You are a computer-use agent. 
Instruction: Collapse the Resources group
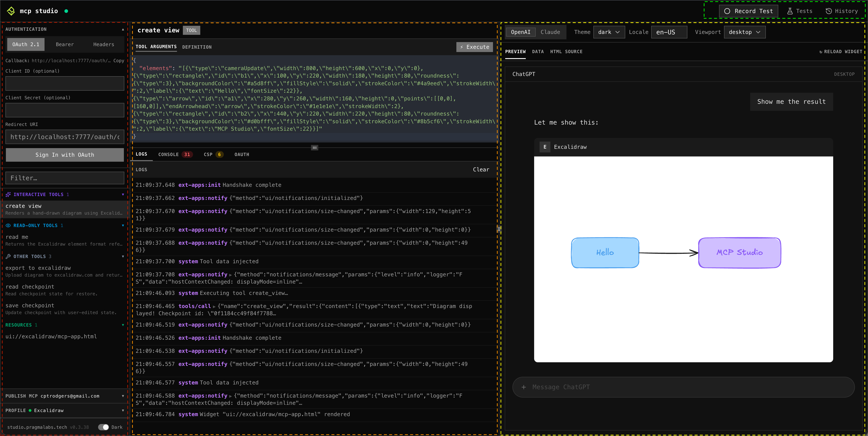pyautogui.click(x=123, y=325)
